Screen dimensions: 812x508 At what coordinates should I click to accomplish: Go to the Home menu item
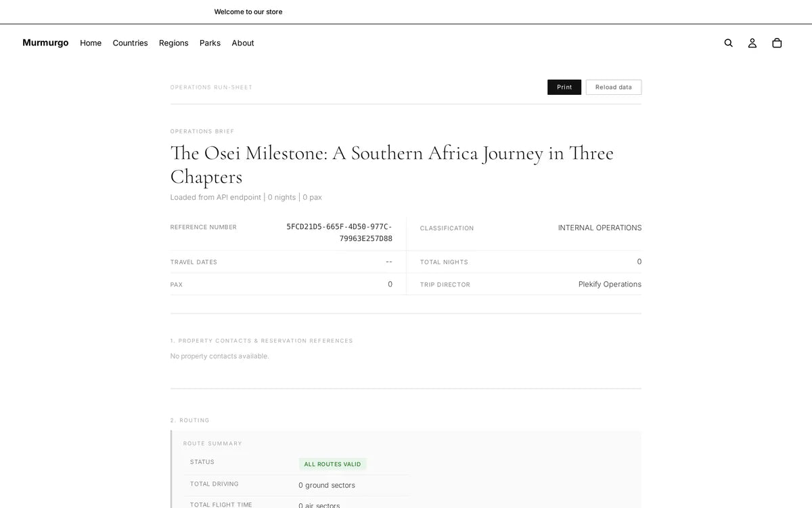tap(91, 43)
